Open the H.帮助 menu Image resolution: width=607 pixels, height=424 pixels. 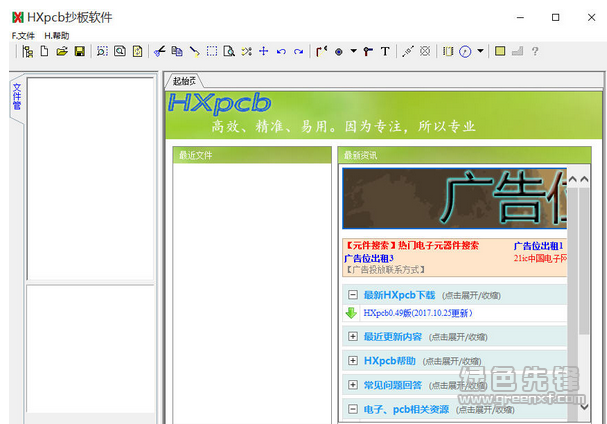pos(57,35)
